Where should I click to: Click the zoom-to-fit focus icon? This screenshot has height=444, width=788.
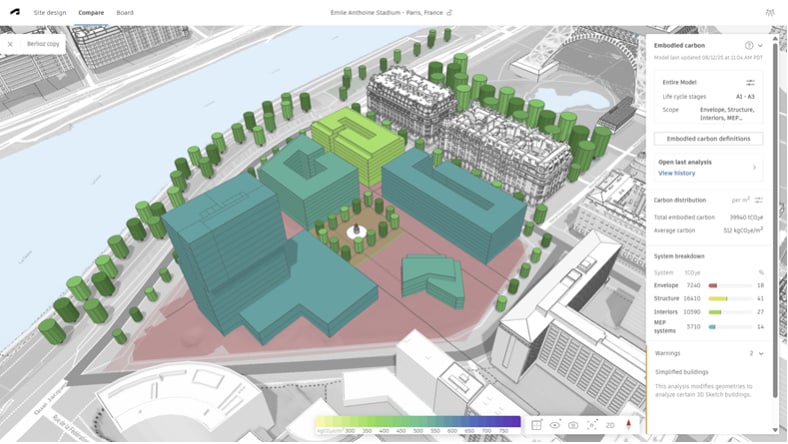pyautogui.click(x=592, y=425)
